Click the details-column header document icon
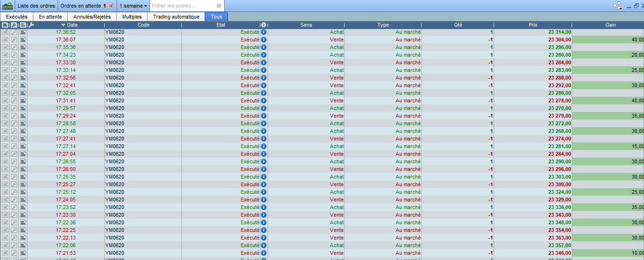This screenshot has width=644, height=260. 23,25
